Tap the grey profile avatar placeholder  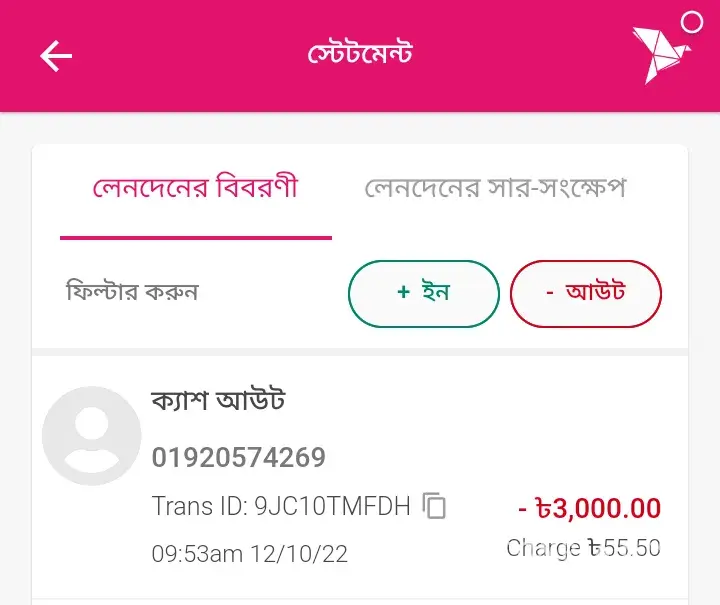point(92,436)
